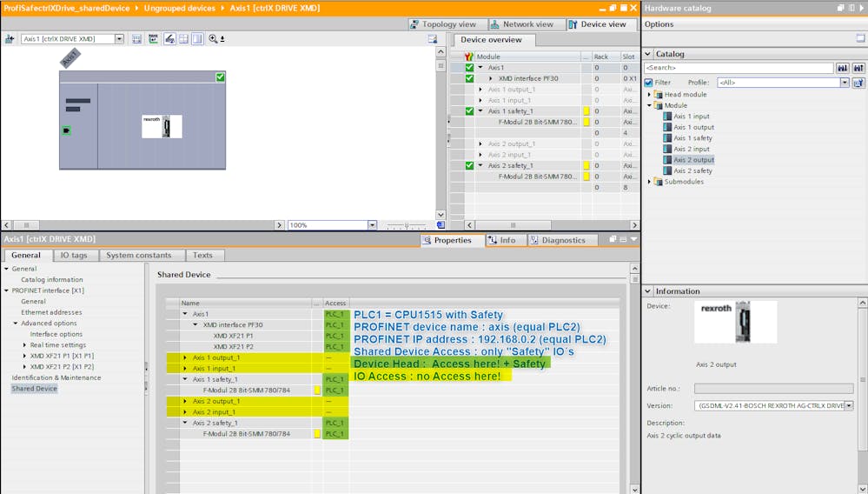
Task: Expand the Head module catalog folder
Action: 649,95
